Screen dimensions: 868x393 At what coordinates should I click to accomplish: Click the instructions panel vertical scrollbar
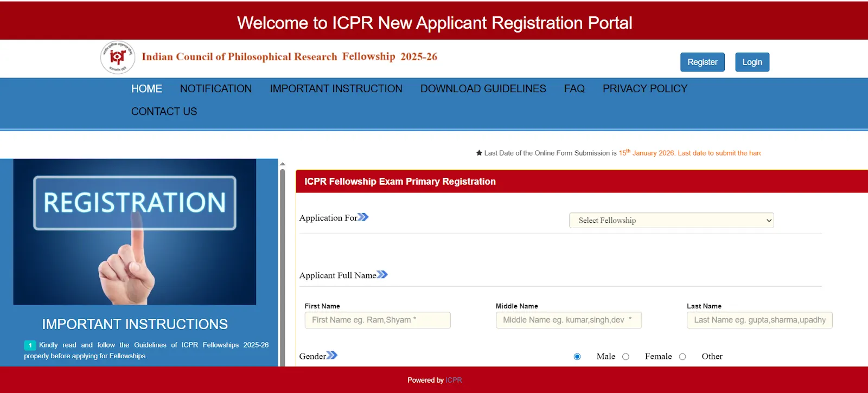tap(282, 267)
